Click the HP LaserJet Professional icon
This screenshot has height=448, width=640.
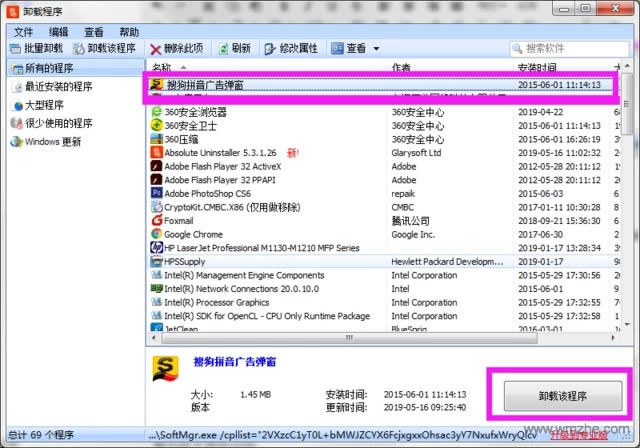click(157, 248)
